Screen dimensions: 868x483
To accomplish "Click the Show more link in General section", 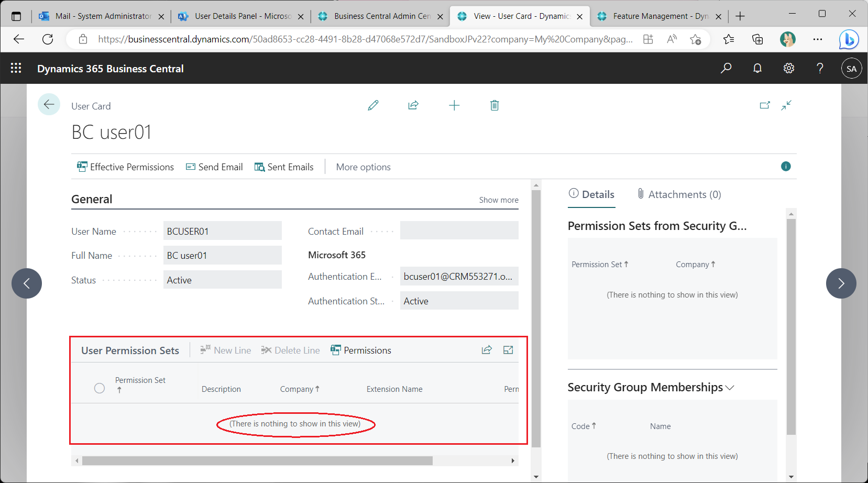I will pyautogui.click(x=498, y=200).
